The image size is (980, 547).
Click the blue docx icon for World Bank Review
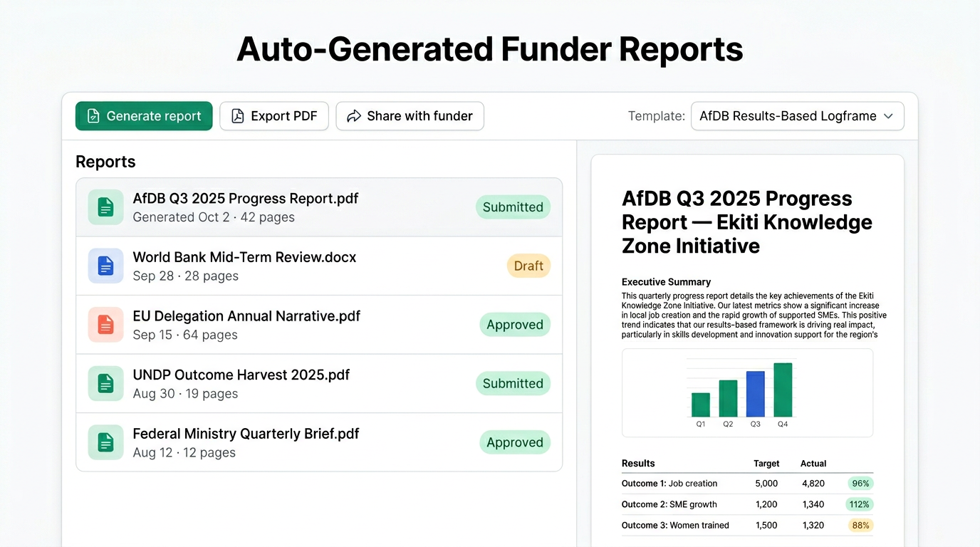coord(105,266)
